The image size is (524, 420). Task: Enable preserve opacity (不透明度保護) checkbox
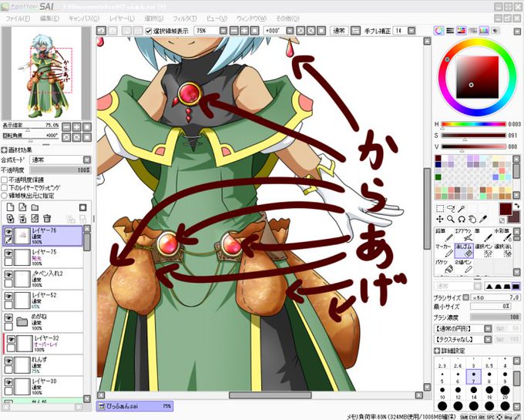click(x=5, y=180)
